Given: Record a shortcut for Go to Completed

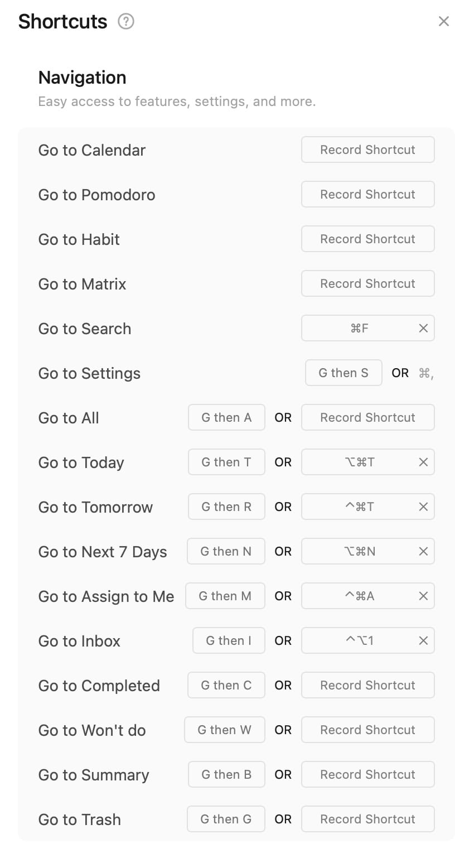Looking at the screenshot, I should point(367,686).
